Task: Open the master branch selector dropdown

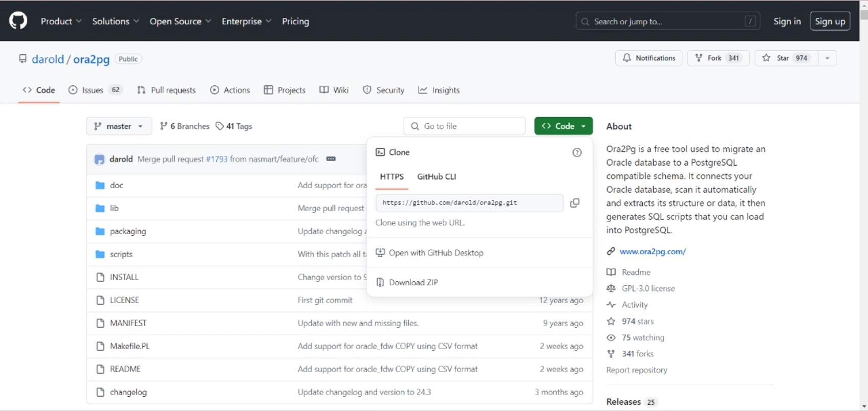Action: click(x=119, y=126)
